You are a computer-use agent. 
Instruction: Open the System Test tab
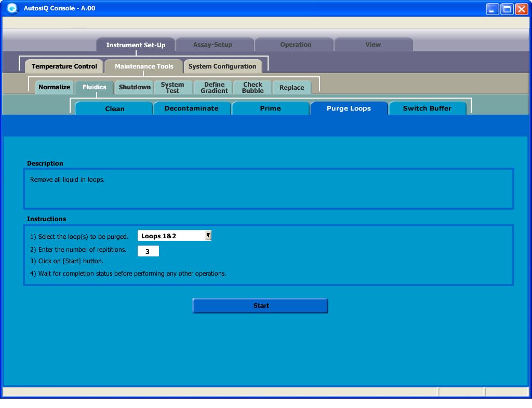(172, 87)
